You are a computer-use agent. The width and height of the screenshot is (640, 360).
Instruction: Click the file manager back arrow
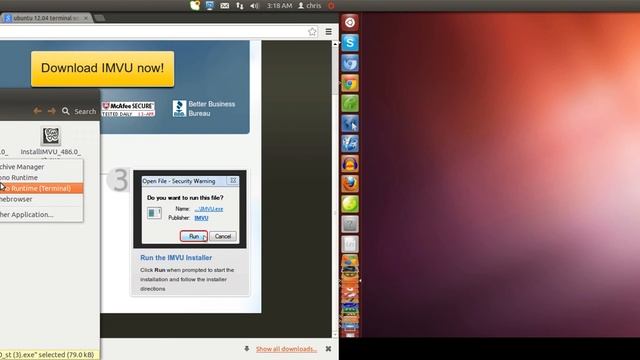pyautogui.click(x=38, y=111)
